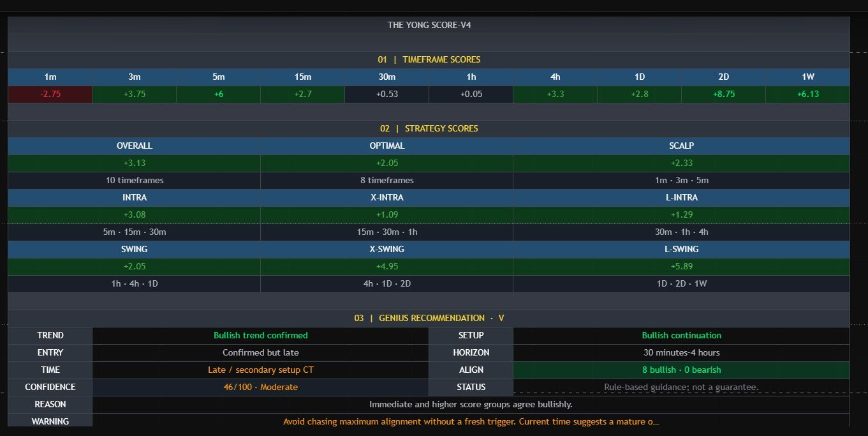Click the OPTIMAL strategy header
The width and height of the screenshot is (868, 436).
tap(386, 146)
